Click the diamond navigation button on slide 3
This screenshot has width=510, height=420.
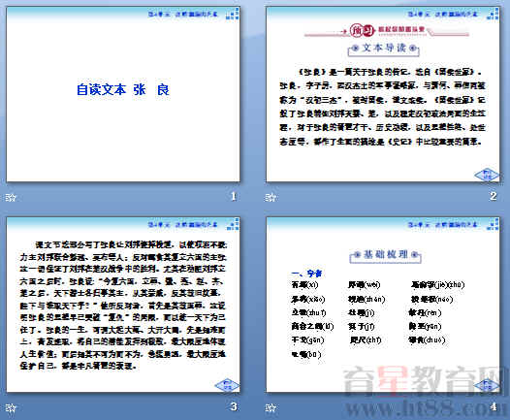pos(227,385)
